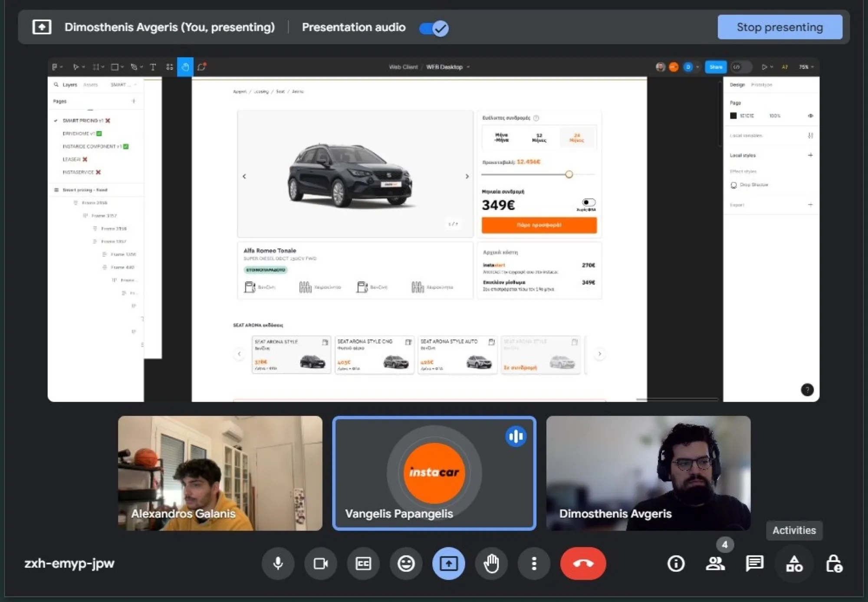Select the SEAT ARONA STYLE CNG card

pyautogui.click(x=375, y=355)
